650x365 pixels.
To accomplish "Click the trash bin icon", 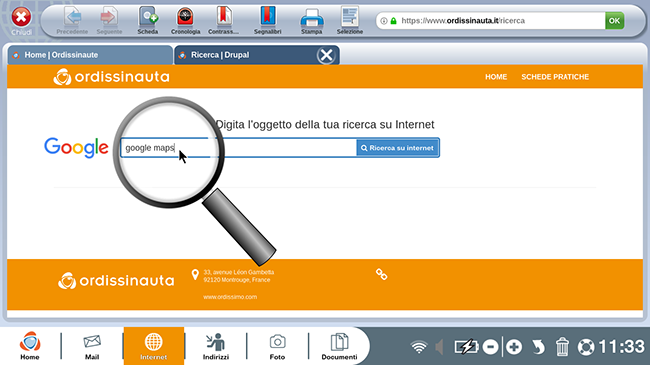I will [x=562, y=346].
